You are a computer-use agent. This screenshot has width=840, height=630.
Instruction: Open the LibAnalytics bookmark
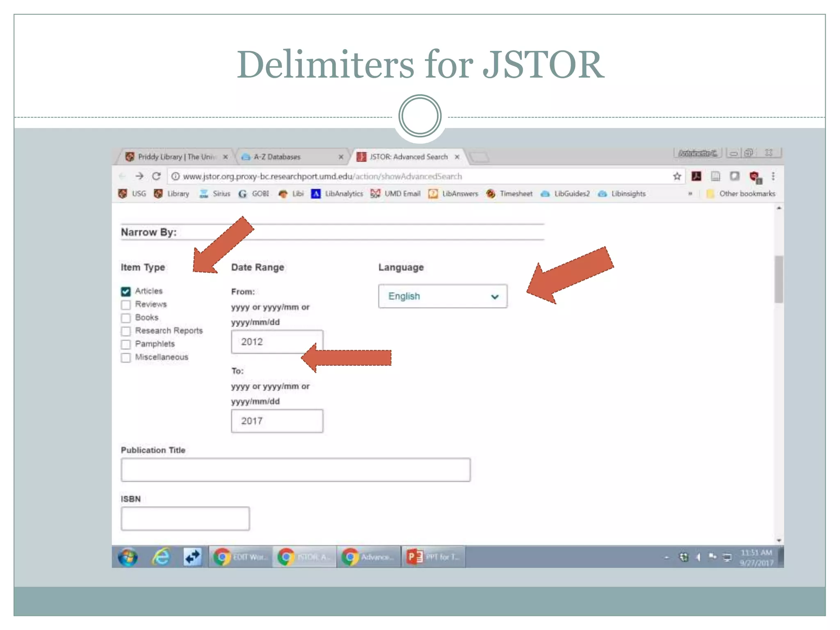[337, 194]
